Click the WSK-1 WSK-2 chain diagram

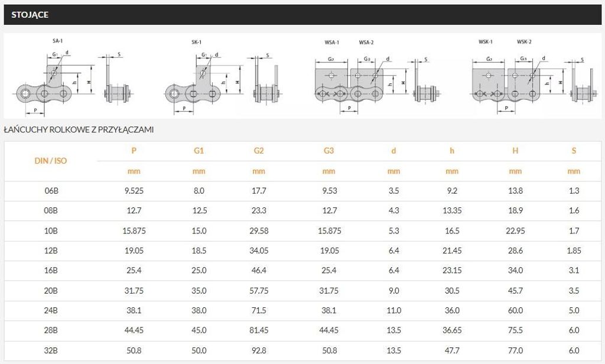point(534,75)
